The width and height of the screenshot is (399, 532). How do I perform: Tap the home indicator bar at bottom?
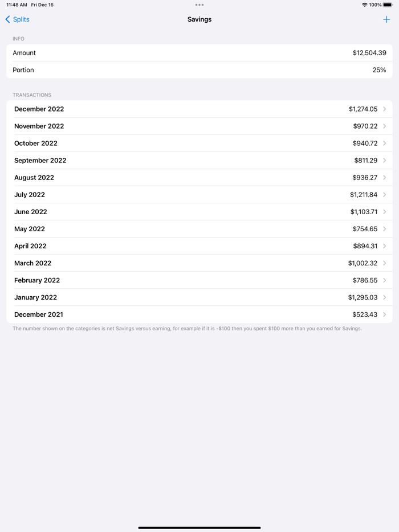(199, 527)
